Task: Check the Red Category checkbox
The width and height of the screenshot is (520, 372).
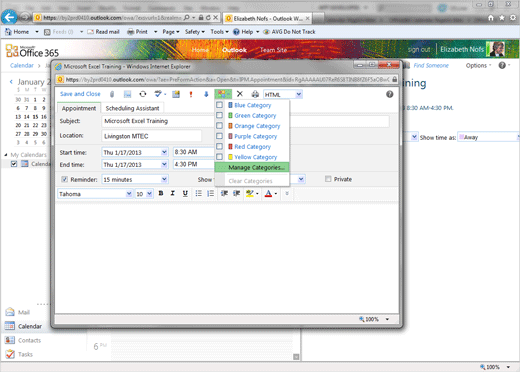Action: pos(219,146)
